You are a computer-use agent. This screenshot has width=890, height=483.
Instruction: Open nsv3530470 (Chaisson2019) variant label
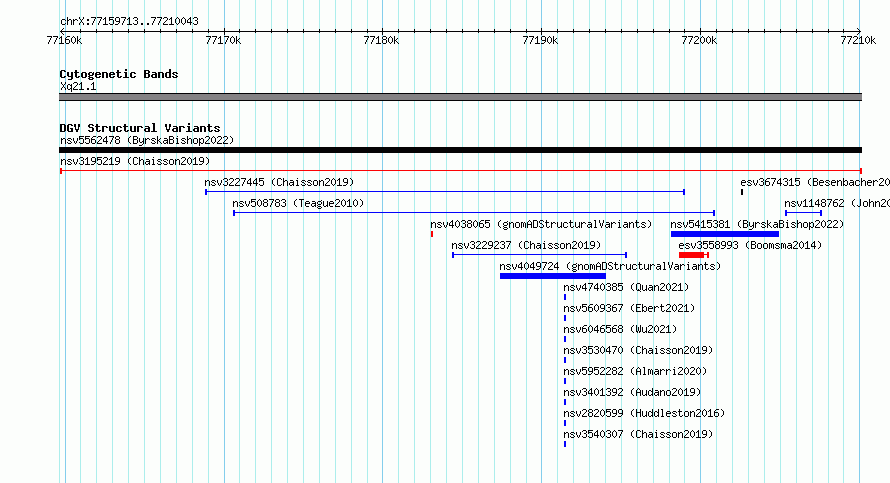pos(638,350)
